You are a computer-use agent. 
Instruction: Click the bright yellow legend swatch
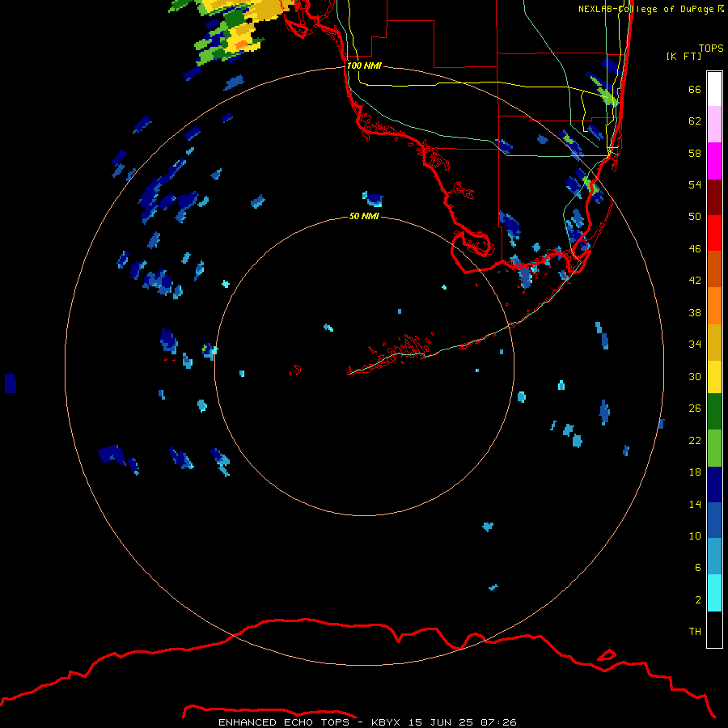pyautogui.click(x=714, y=377)
